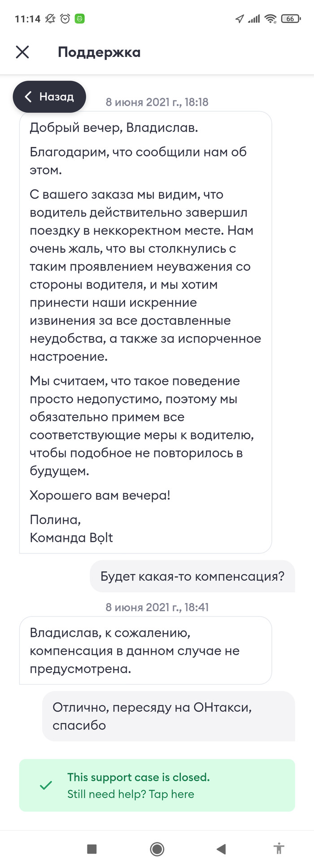The image size is (314, 868).
Task: Tap the Назад back button
Action: click(49, 97)
